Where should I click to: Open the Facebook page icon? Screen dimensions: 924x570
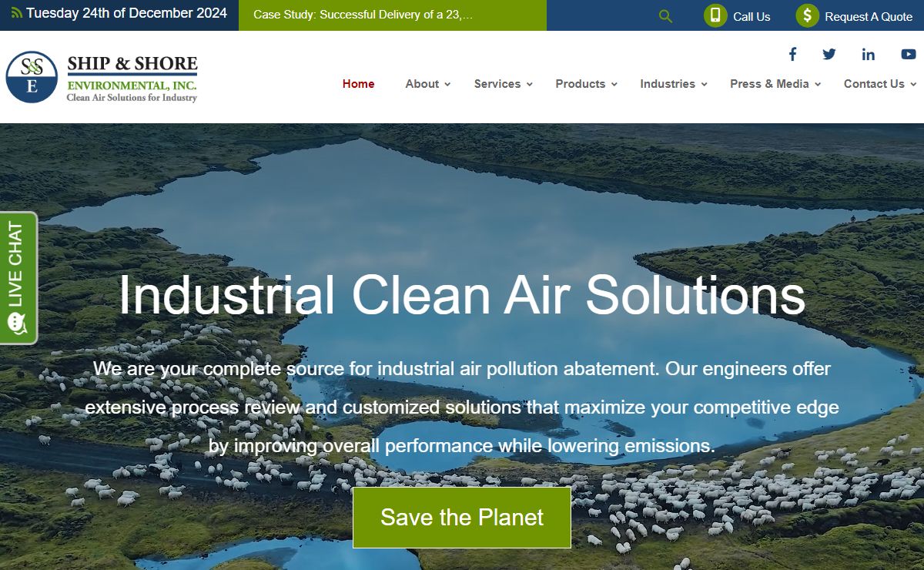pyautogui.click(x=792, y=54)
